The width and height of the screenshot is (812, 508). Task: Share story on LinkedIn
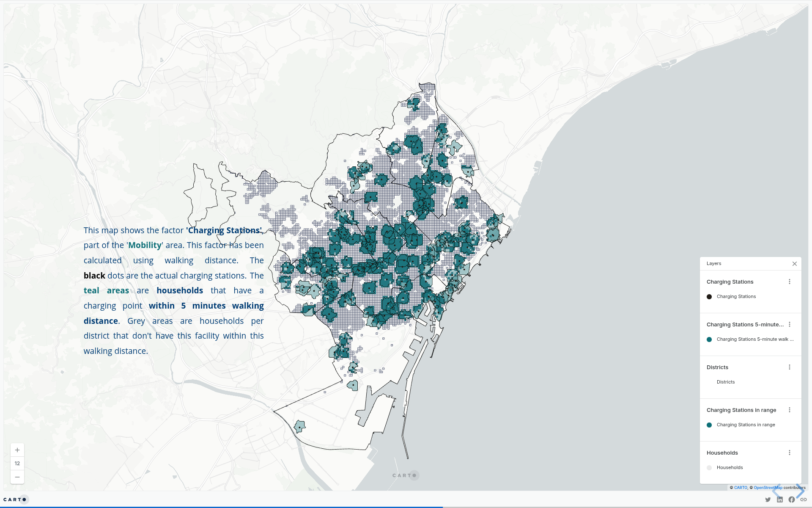pyautogui.click(x=780, y=500)
